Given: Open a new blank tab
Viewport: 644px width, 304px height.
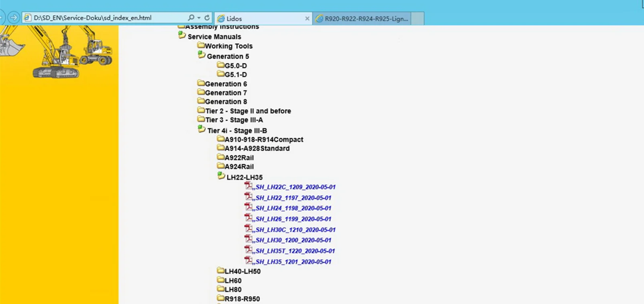Looking at the screenshot, I should (x=418, y=18).
